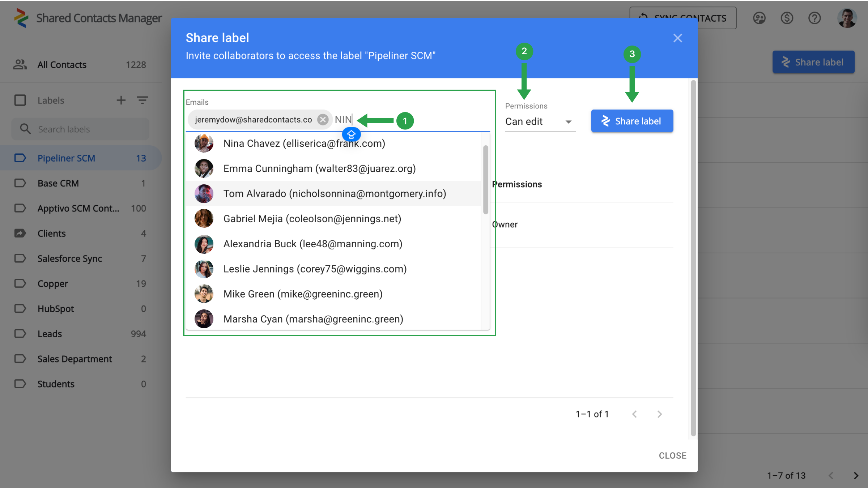Open the Apptivo SCM Cont... label

(x=80, y=208)
